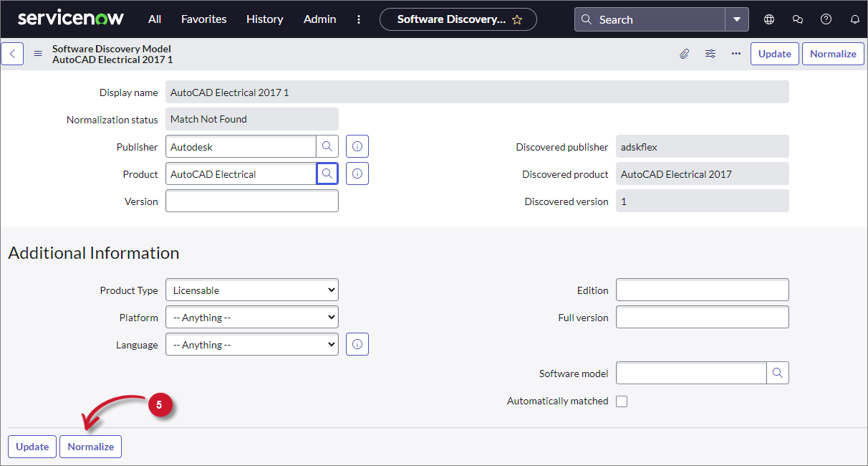Click the back arrow button
The width and height of the screenshot is (868, 466).
12,54
